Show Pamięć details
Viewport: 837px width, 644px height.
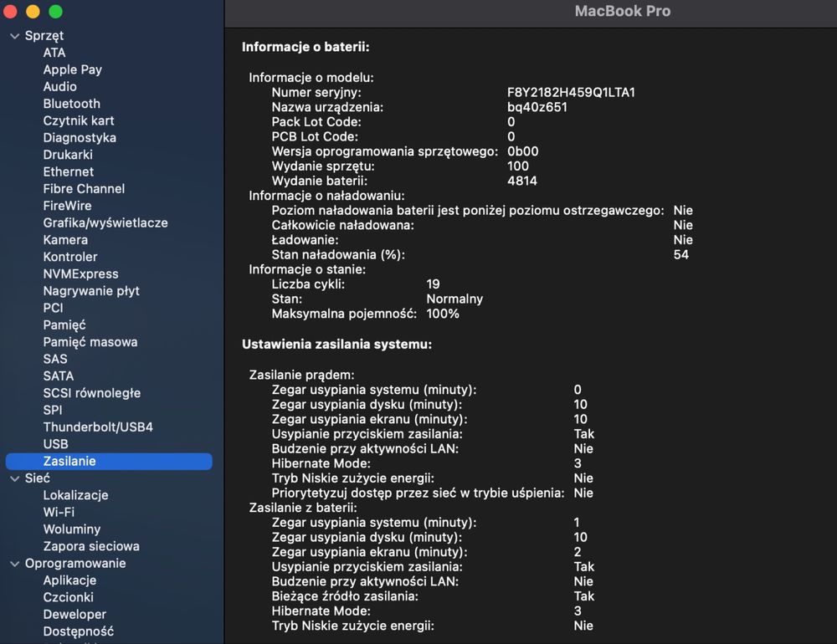click(x=64, y=325)
